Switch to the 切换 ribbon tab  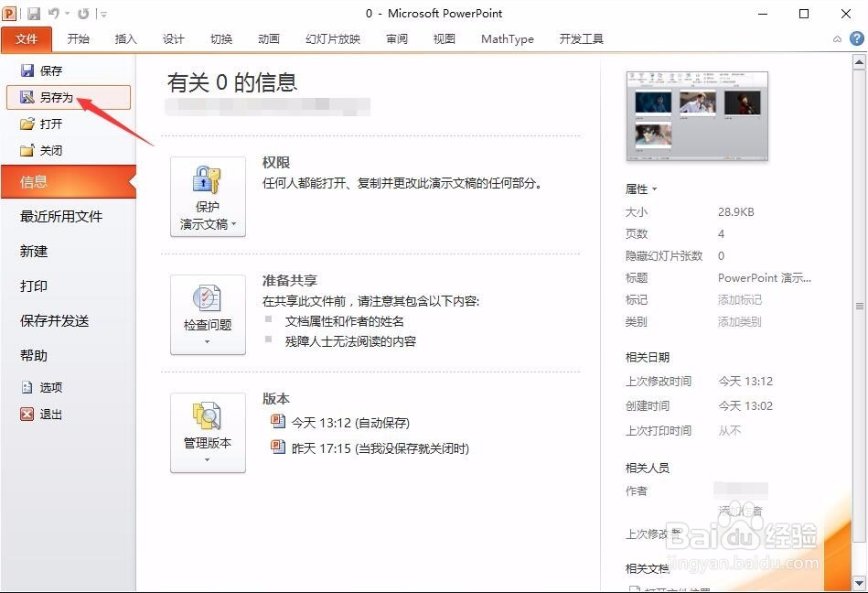pyautogui.click(x=220, y=38)
